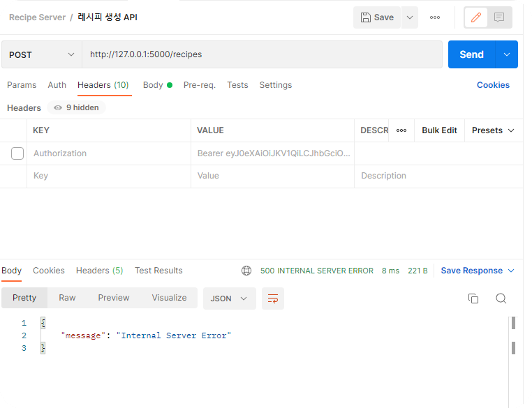532x408 pixels.
Task: Open the Cookies link
Action: click(x=493, y=85)
